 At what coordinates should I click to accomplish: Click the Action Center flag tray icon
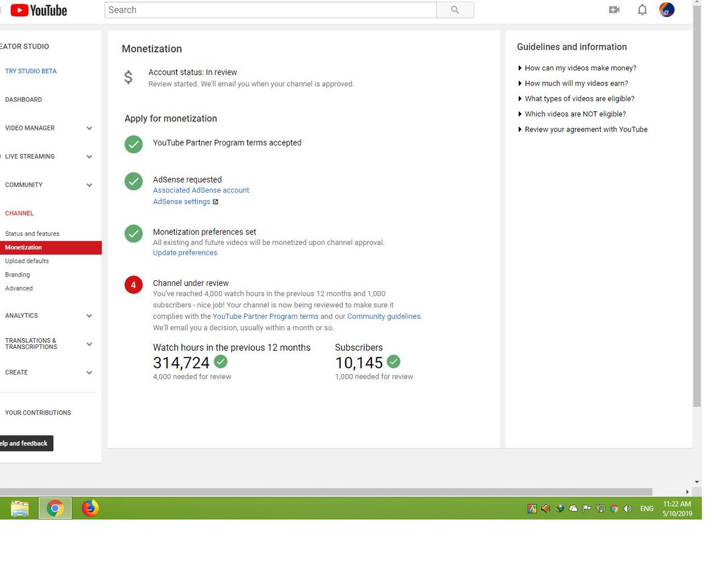click(586, 509)
